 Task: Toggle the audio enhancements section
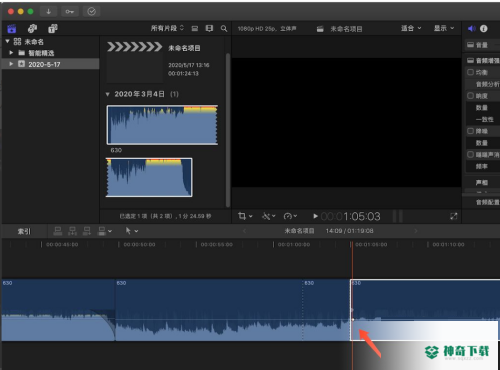pos(470,60)
